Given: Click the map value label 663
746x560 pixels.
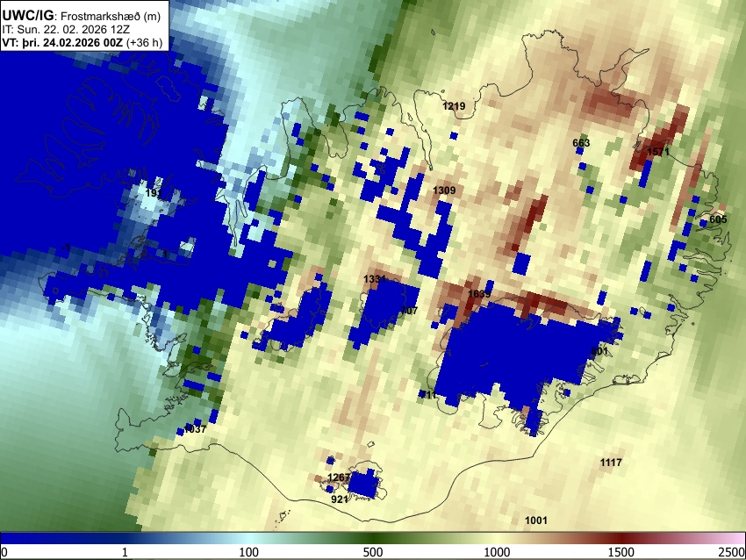Looking at the screenshot, I should [581, 143].
